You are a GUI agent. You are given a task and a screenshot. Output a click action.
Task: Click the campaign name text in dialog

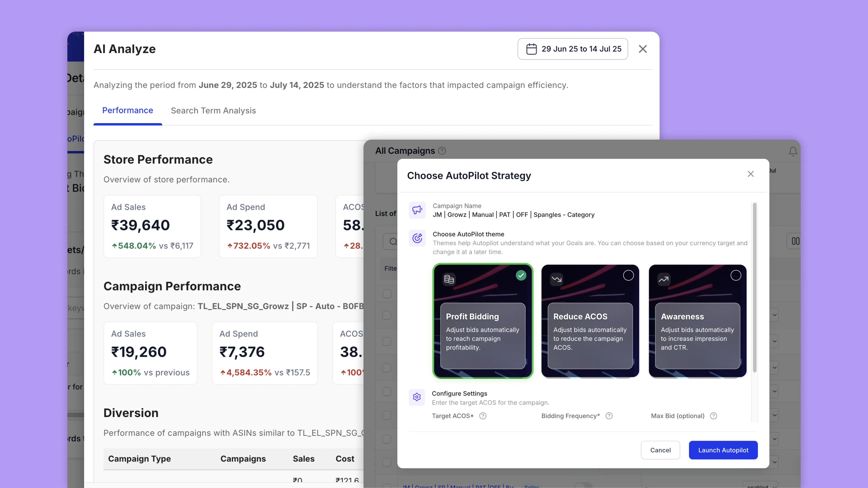coord(514,215)
